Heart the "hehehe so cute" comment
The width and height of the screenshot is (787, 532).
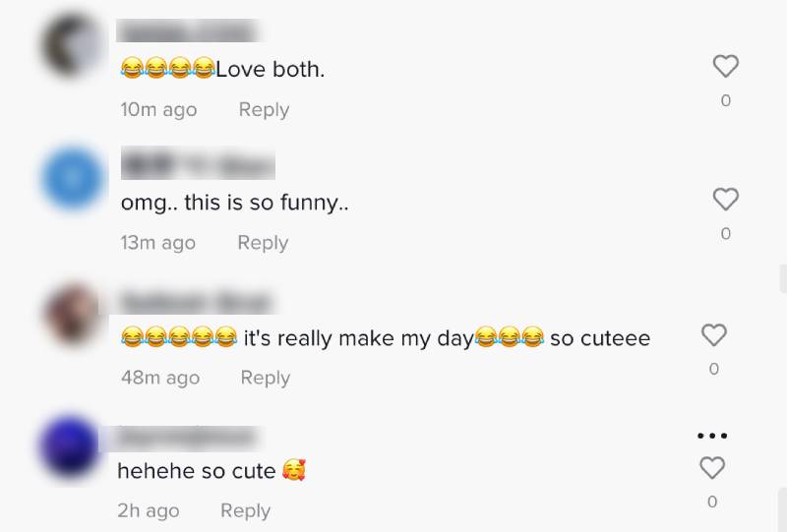[711, 468]
